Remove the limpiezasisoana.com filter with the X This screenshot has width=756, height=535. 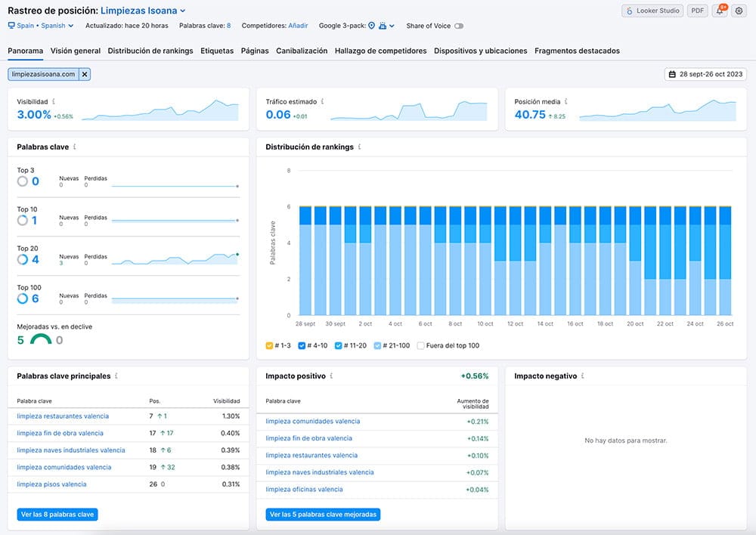pyautogui.click(x=85, y=74)
